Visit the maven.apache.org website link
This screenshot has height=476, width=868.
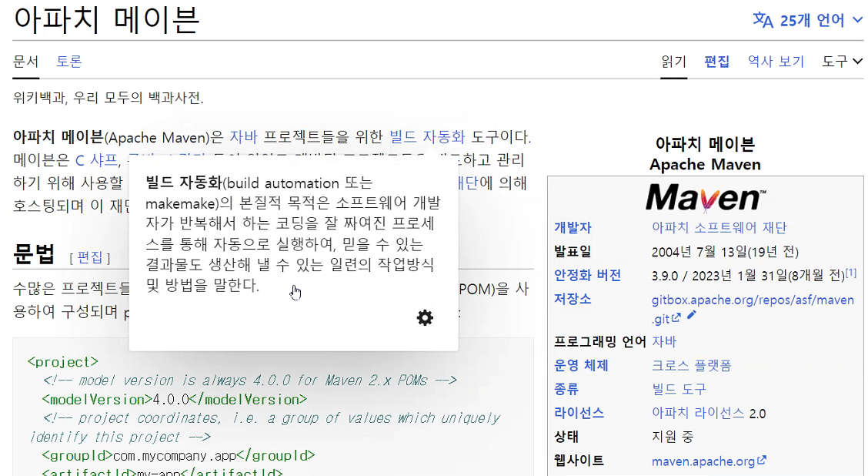coord(709,461)
